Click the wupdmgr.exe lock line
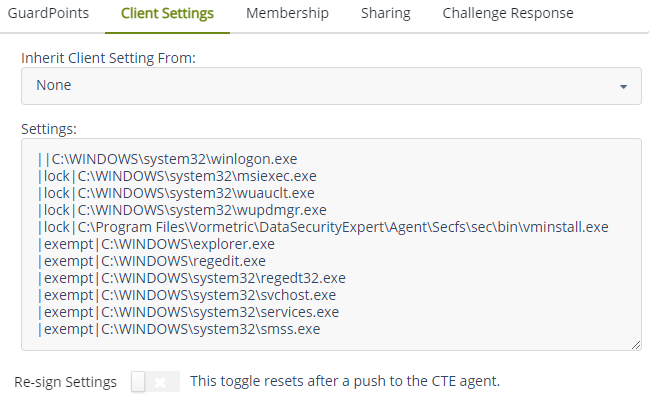This screenshot has width=649, height=400. [x=181, y=210]
